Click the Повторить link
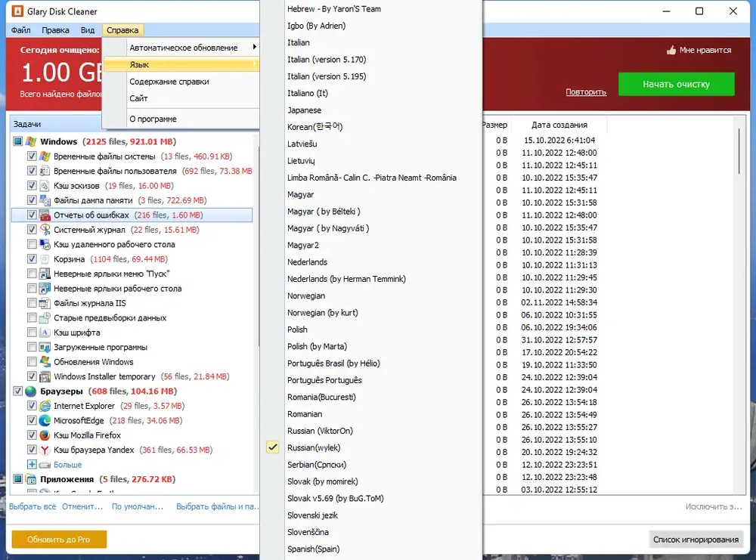Screen dimensions: 756x560 pyautogui.click(x=586, y=91)
